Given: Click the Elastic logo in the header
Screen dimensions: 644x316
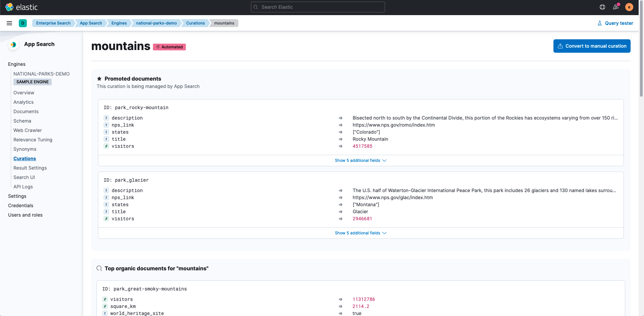Looking at the screenshot, I should [21, 7].
